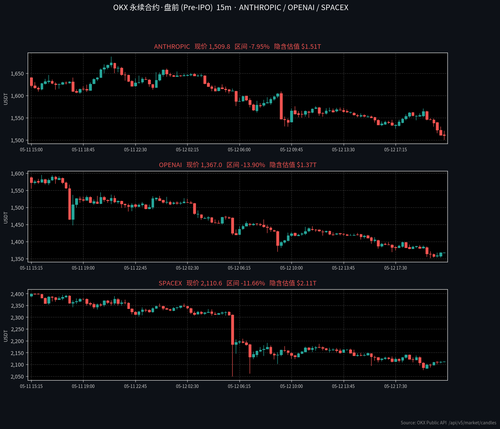Image resolution: width=500 pixels, height=429 pixels.
Task: Click the 2,150 y-axis label on SPACEX chart
Action: tap(17, 353)
